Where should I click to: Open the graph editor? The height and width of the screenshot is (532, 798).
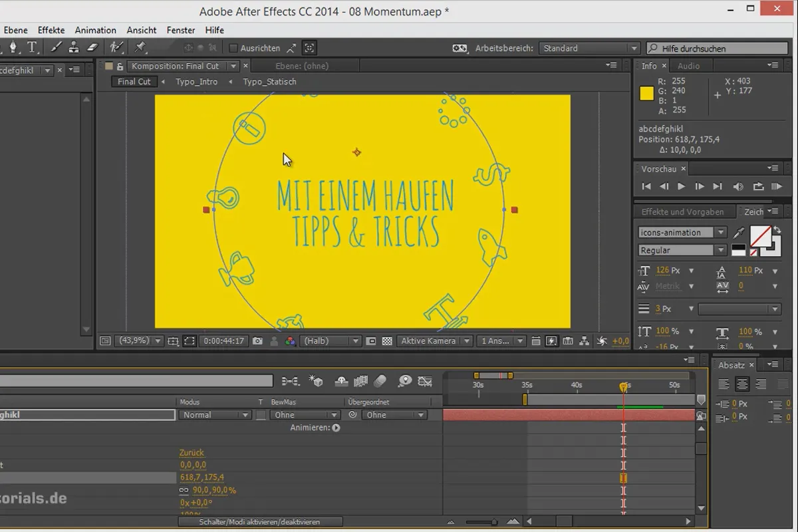coord(424,381)
